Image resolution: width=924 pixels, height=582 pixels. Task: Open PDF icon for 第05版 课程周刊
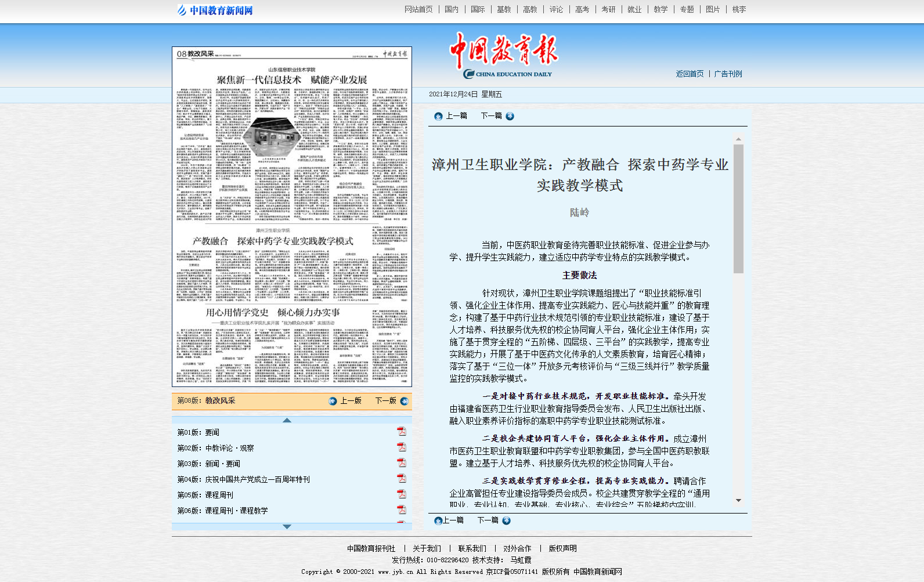click(x=401, y=494)
